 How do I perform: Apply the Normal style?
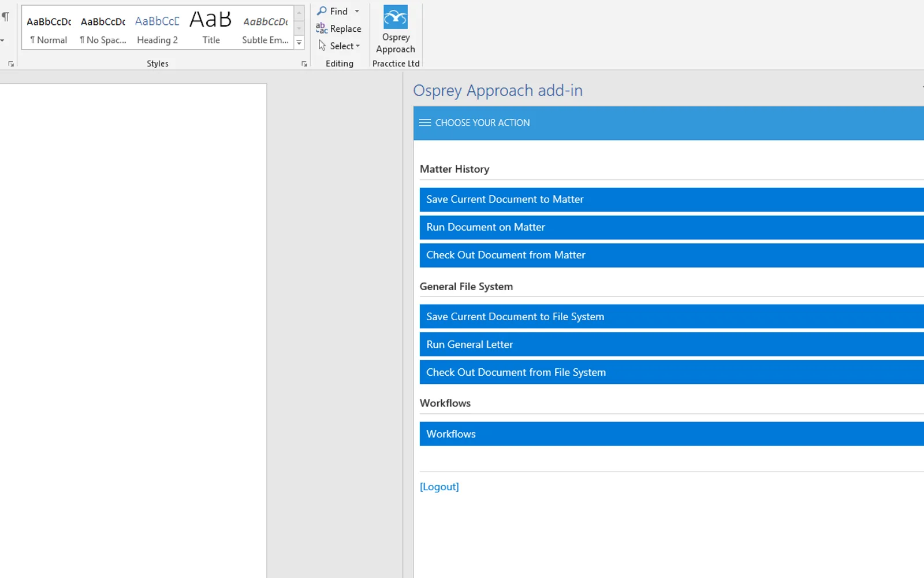click(x=49, y=28)
